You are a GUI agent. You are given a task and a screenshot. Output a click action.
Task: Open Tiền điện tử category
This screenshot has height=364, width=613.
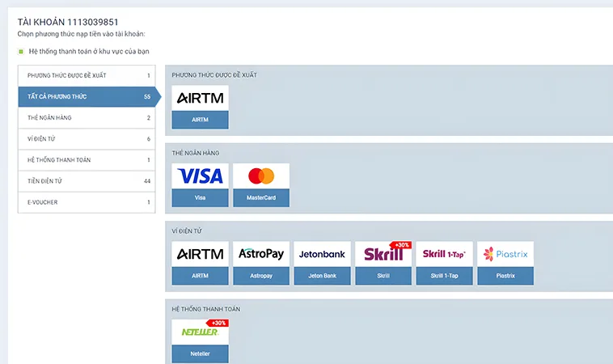(87, 181)
